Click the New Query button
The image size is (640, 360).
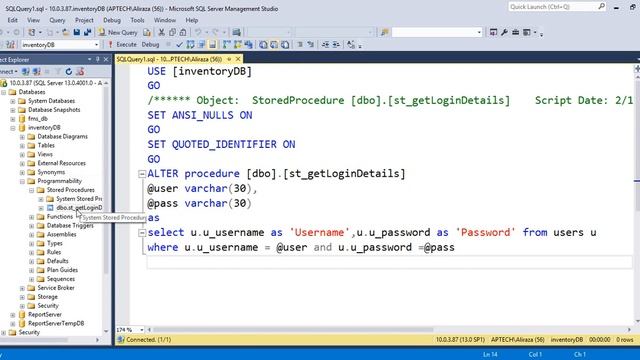pos(118,32)
